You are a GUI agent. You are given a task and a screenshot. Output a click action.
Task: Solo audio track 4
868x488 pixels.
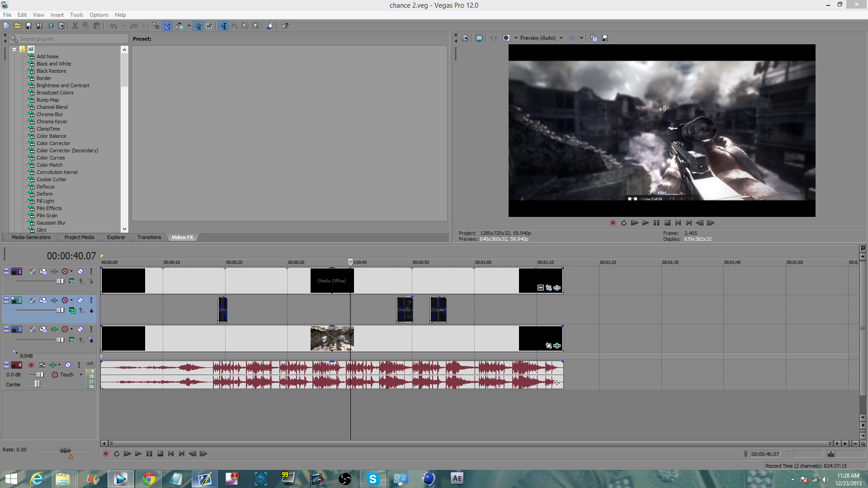[79, 365]
